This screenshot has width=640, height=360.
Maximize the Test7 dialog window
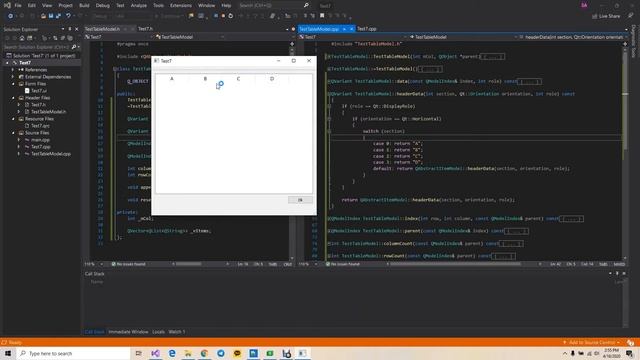coord(293,61)
